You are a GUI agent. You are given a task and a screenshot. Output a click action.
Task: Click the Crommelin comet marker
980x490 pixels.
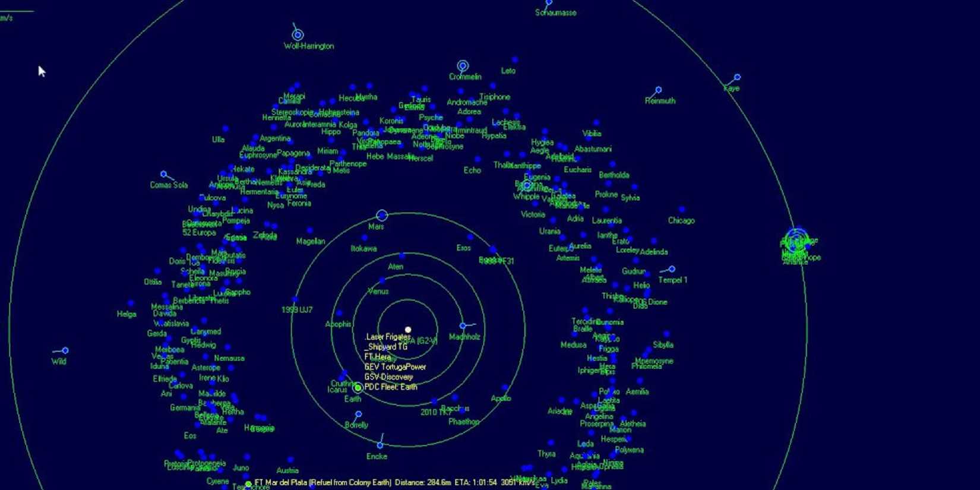[463, 66]
